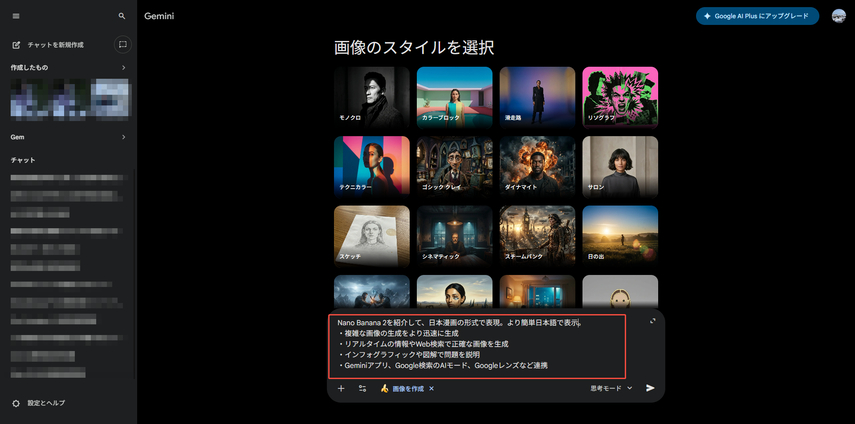The height and width of the screenshot is (424, 855).
Task: Choose the スチームパンク image style
Action: [x=537, y=235]
